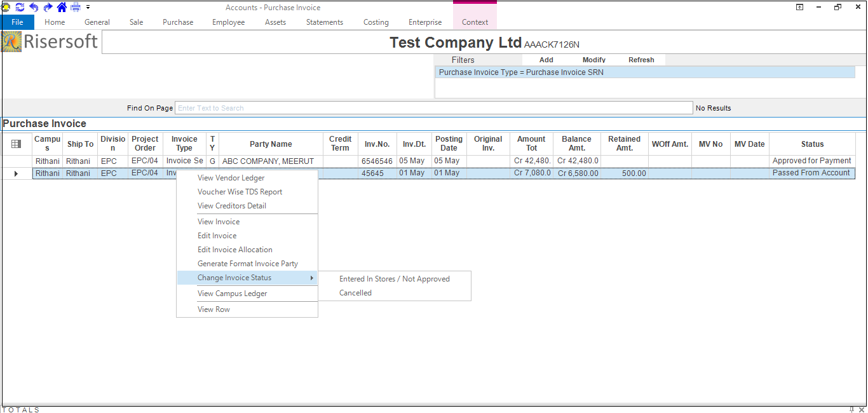This screenshot has width=868, height=413.
Task: Expand Change Invoice Status submenu arrow
Action: tap(311, 278)
